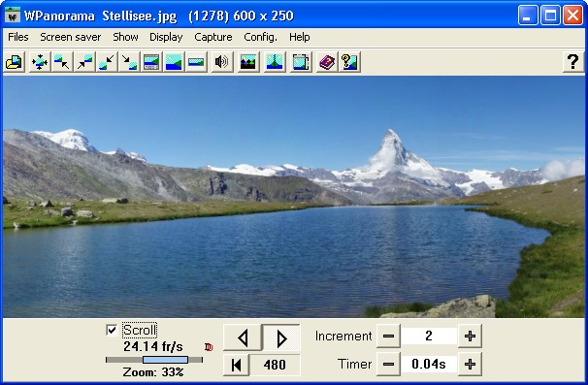Move the window to the top-right corner

coord(84,62)
